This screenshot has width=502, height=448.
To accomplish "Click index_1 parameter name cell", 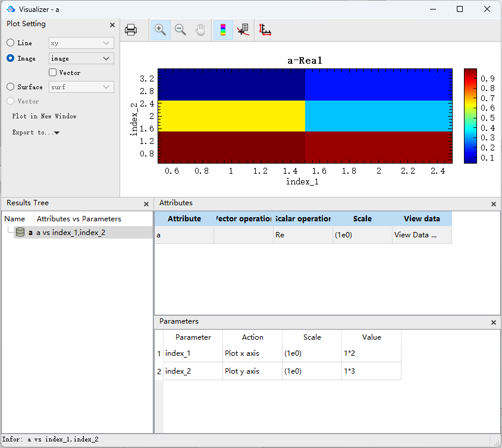I will (x=193, y=353).
